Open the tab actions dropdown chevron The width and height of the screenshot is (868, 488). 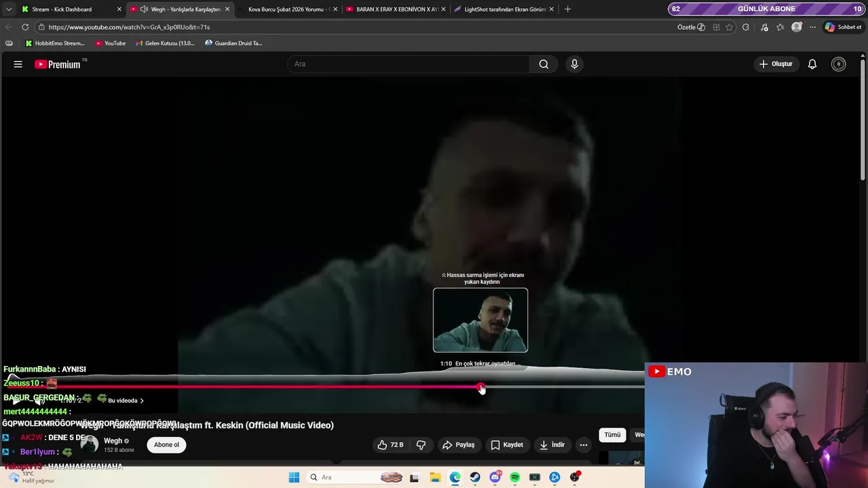tap(9, 9)
